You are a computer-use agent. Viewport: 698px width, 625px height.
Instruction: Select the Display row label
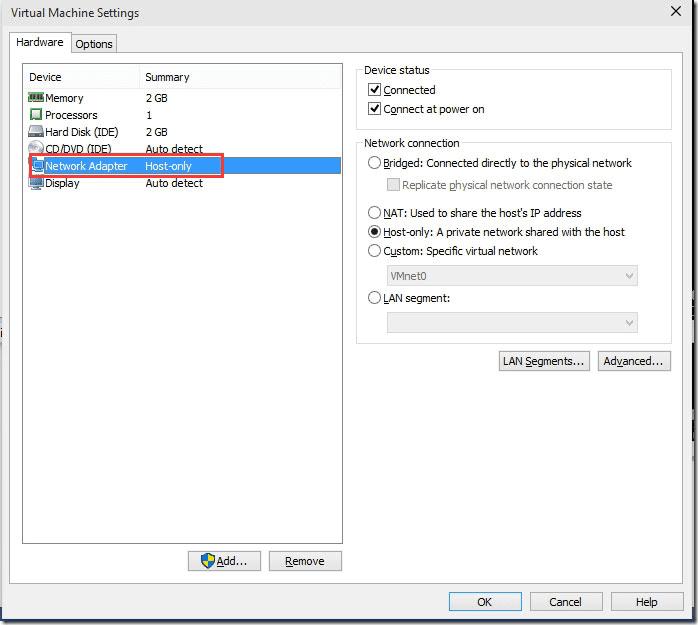pyautogui.click(x=62, y=183)
